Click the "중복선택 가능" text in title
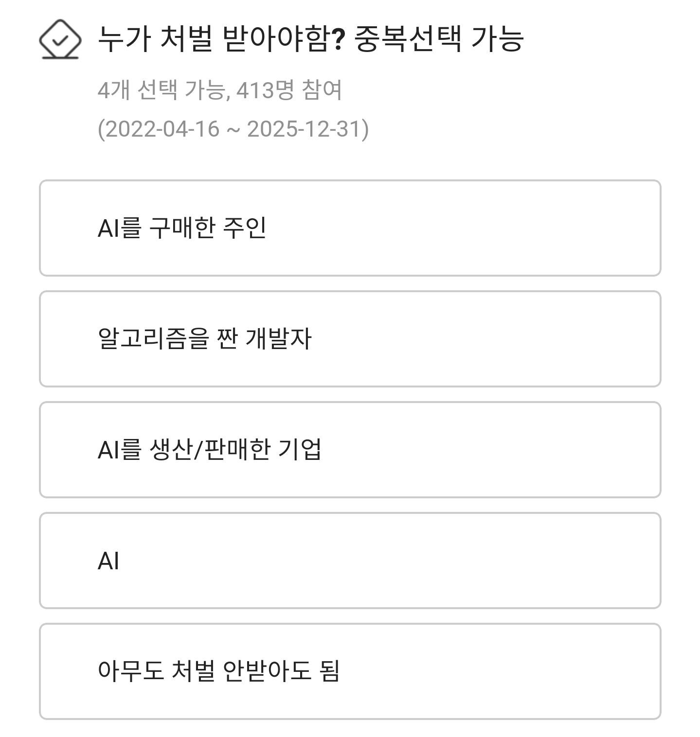 439,39
